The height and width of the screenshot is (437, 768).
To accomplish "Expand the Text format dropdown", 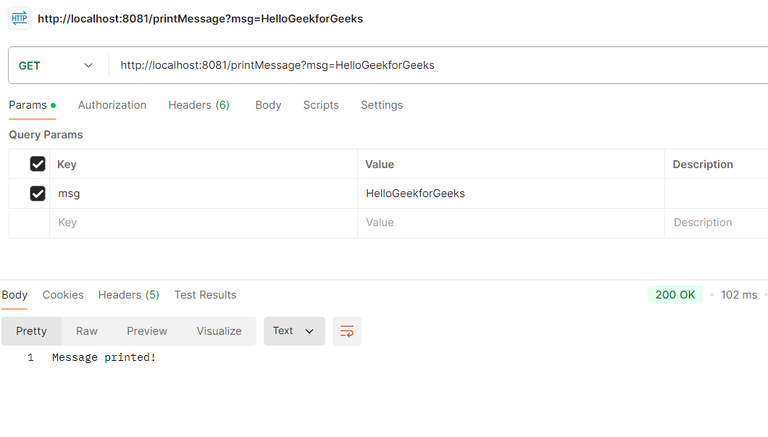I will (x=294, y=331).
